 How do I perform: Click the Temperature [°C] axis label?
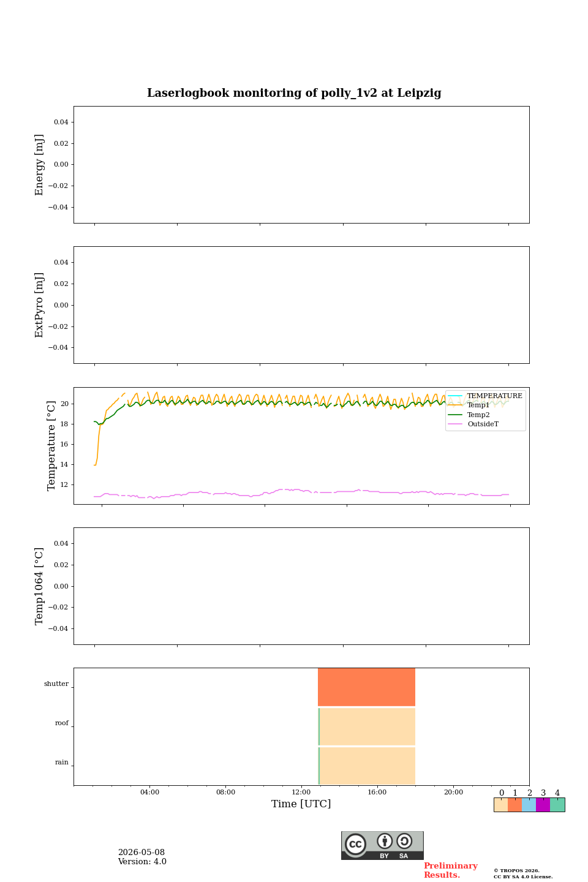51,446
